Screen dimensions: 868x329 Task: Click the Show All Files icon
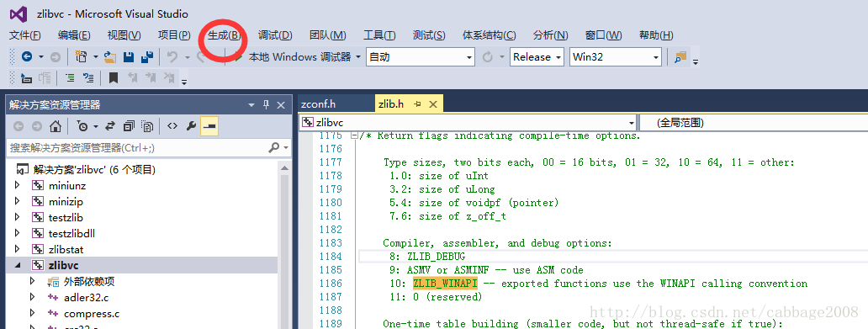point(147,126)
